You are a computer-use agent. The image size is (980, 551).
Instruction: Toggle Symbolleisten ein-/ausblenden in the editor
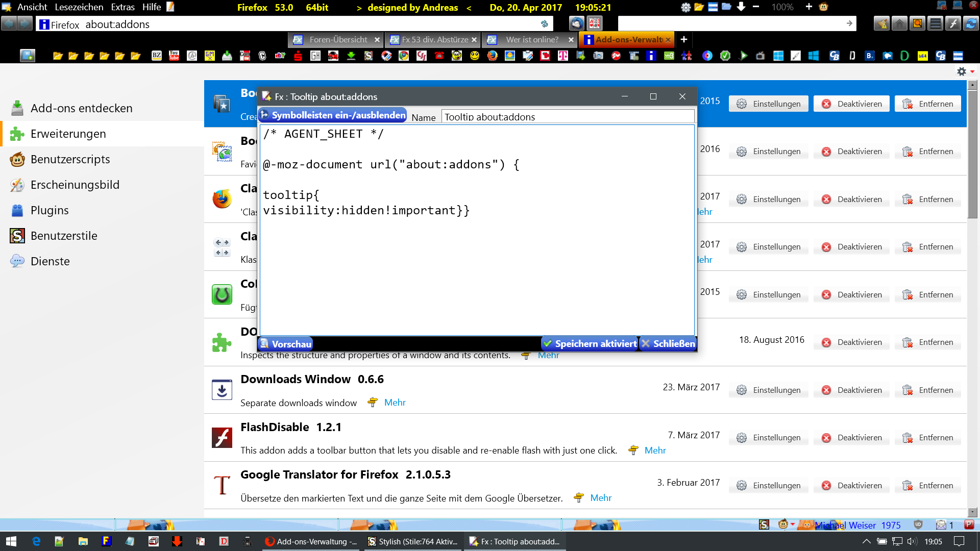tap(332, 115)
